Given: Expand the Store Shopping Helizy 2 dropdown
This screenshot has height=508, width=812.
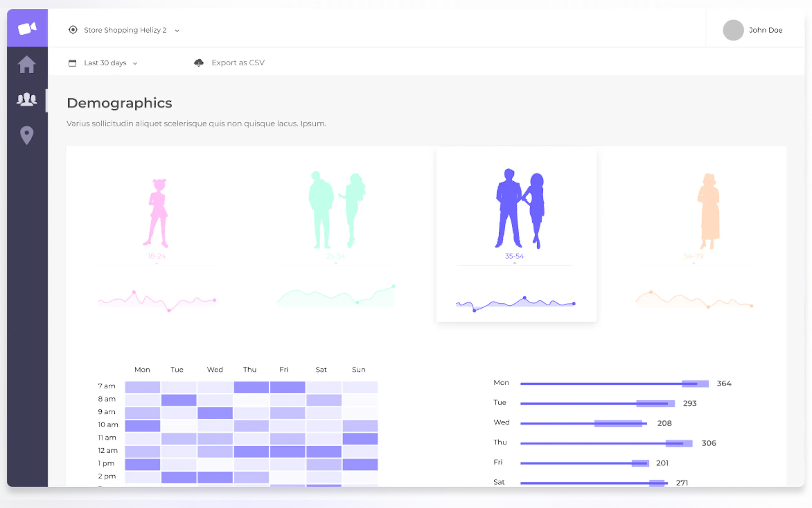Looking at the screenshot, I should [x=125, y=30].
